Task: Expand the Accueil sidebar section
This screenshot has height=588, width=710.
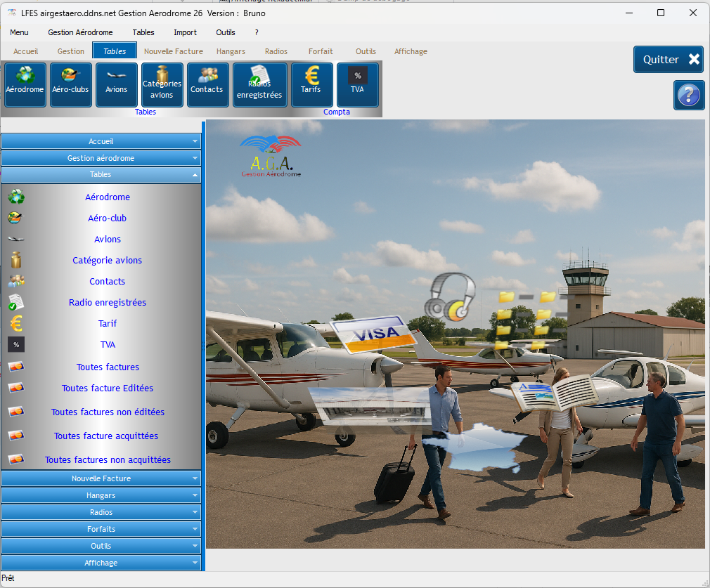Action: pos(101,141)
